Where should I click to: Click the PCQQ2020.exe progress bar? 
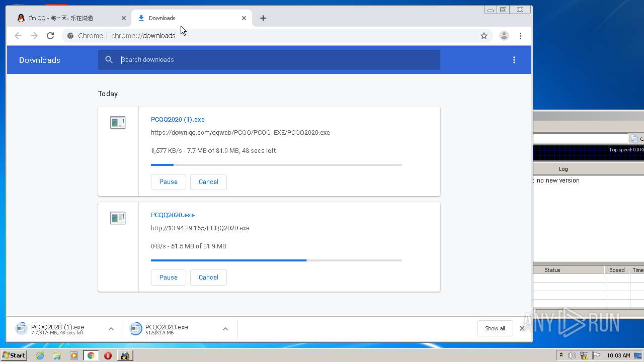click(276, 260)
